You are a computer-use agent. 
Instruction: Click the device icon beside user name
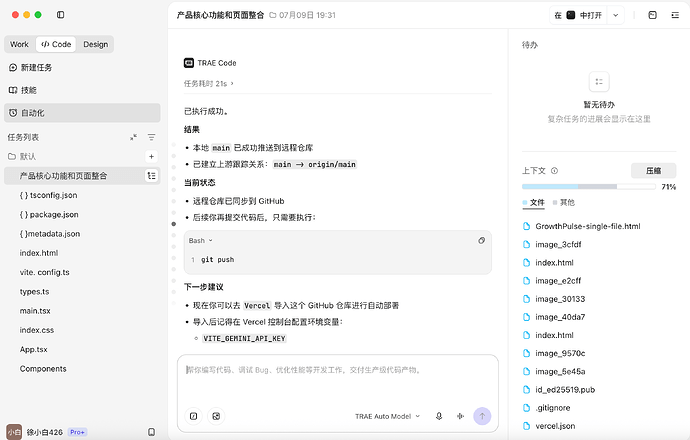point(151,432)
